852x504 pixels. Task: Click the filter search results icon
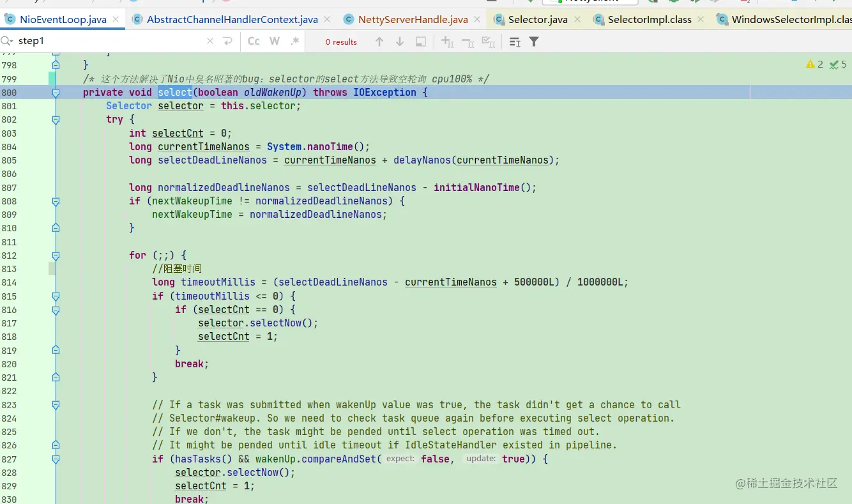534,42
